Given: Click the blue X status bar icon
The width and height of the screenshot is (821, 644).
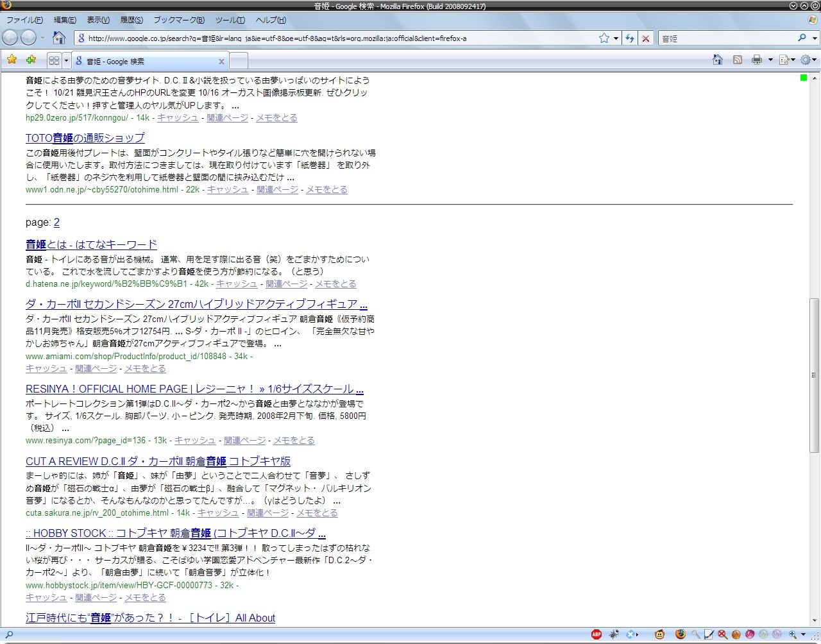Looking at the screenshot, I should (x=631, y=634).
